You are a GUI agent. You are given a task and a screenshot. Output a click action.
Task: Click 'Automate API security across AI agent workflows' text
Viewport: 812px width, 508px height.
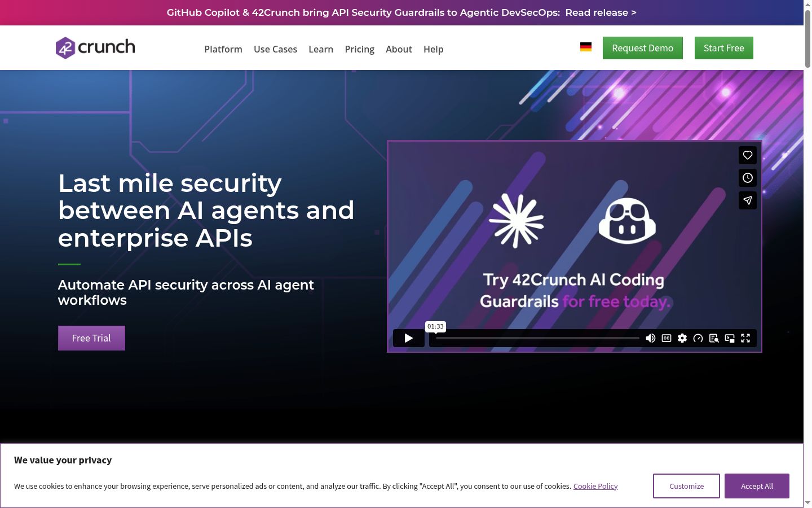pos(186,292)
